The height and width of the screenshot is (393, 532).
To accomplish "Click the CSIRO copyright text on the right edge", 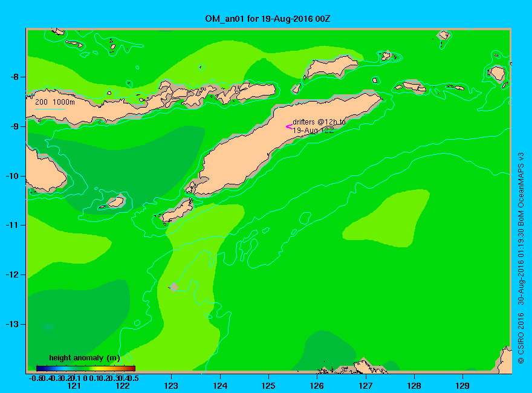I will (521, 258).
